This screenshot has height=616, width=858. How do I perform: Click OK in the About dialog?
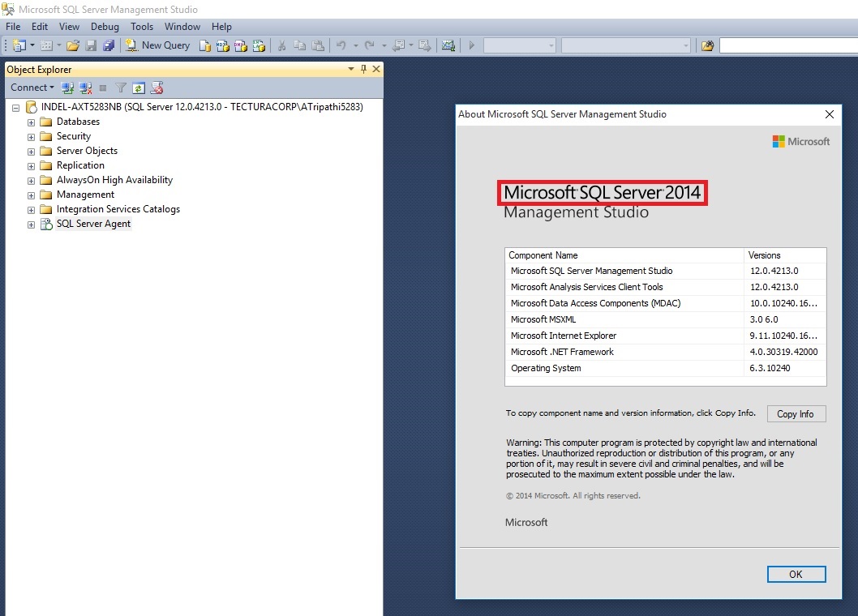pos(796,574)
